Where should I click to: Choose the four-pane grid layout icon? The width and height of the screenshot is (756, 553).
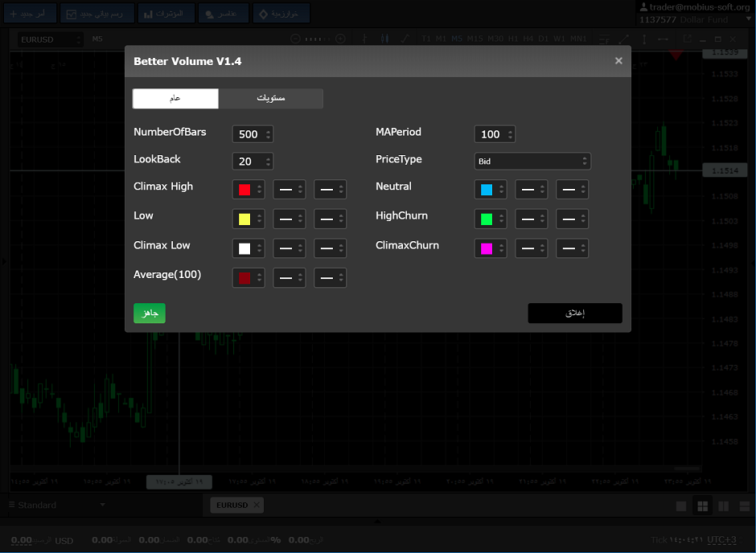coord(703,506)
